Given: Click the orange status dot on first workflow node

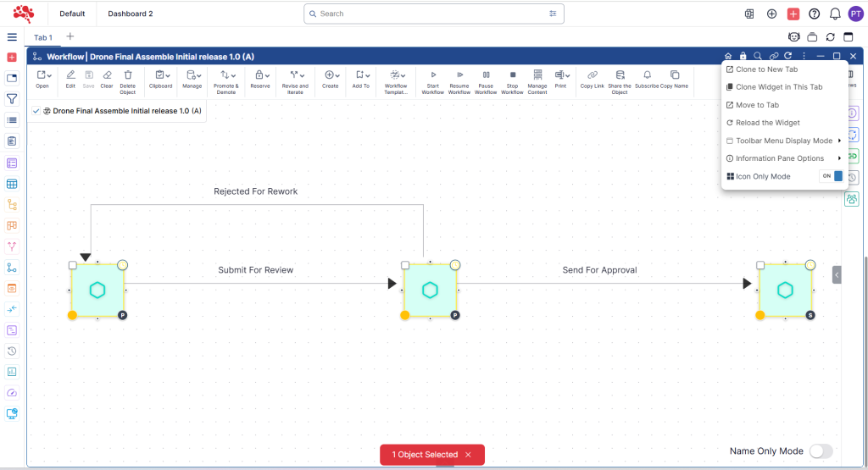Looking at the screenshot, I should [x=72, y=315].
